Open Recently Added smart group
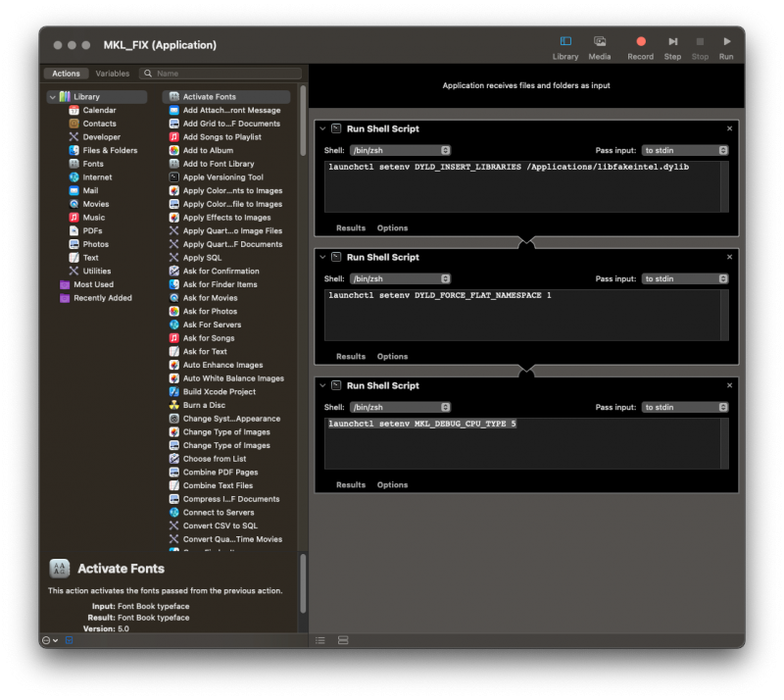This screenshot has height=700, width=784. (x=102, y=298)
